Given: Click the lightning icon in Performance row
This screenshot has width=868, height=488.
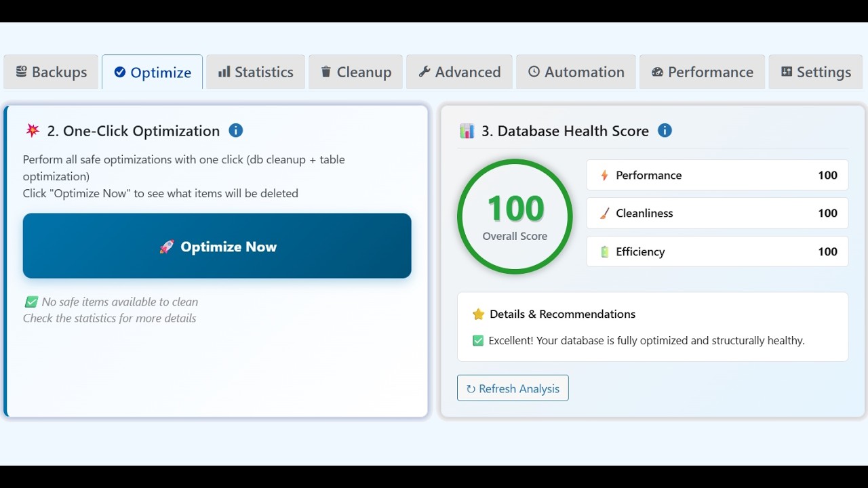Looking at the screenshot, I should [604, 176].
